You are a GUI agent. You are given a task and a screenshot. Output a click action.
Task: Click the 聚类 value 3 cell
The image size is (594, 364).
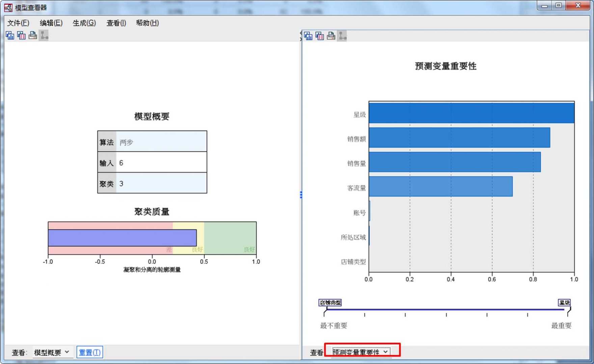[x=161, y=183]
